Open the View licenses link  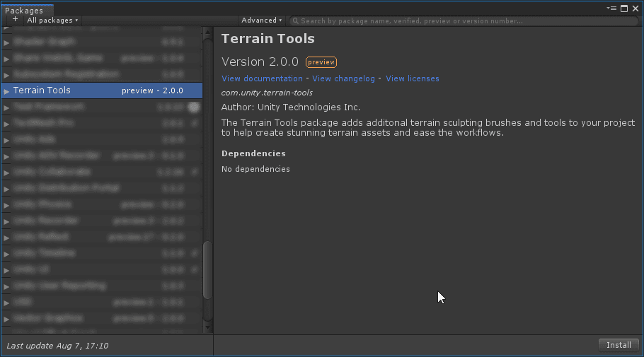point(413,78)
